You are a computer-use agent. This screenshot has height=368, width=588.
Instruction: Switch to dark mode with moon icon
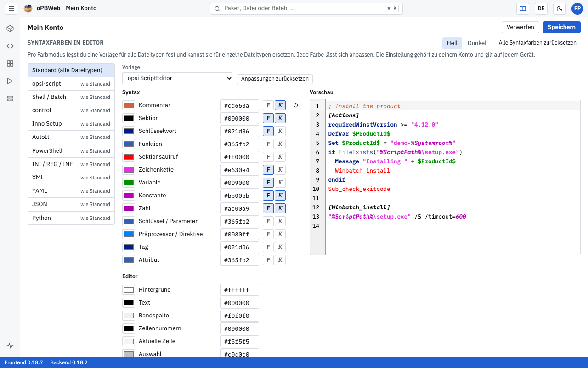click(560, 9)
